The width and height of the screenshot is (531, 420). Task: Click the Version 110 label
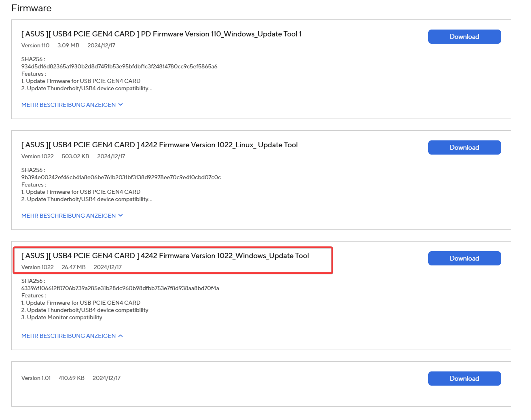pos(35,45)
